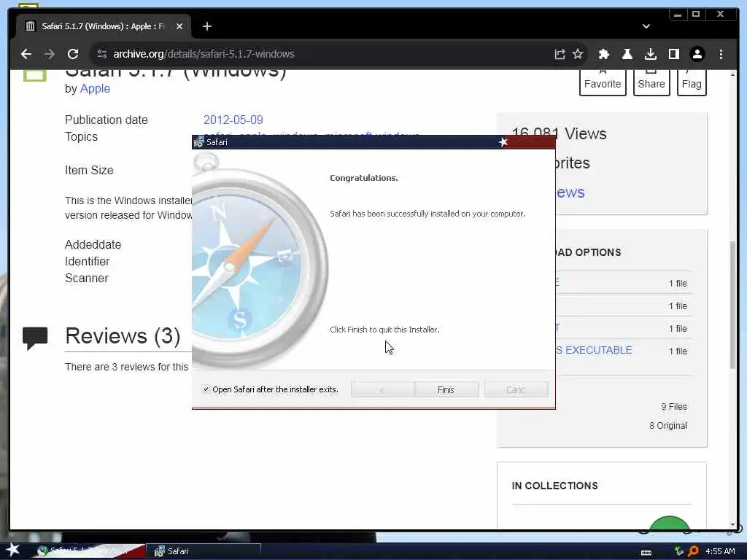Reload the archive.org page

point(73,54)
